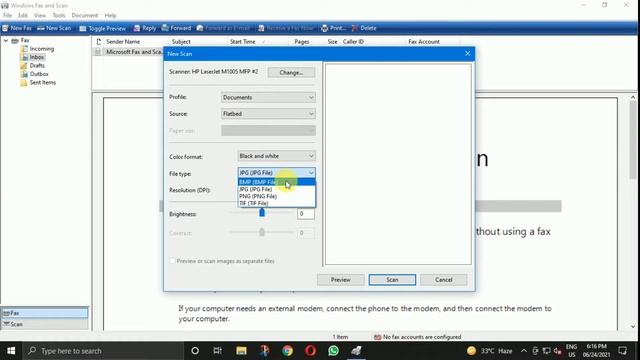Click the preview pane scroll down arrow

pos(633,327)
